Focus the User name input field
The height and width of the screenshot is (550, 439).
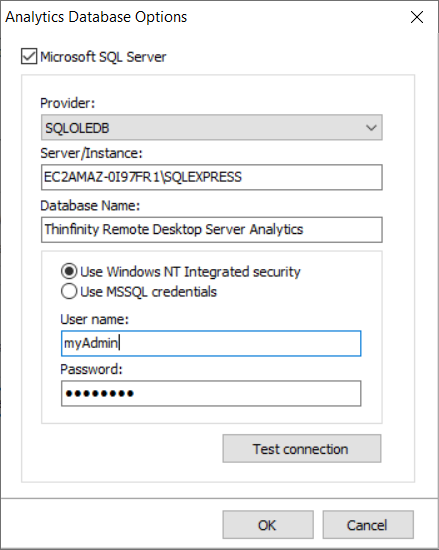coord(211,343)
